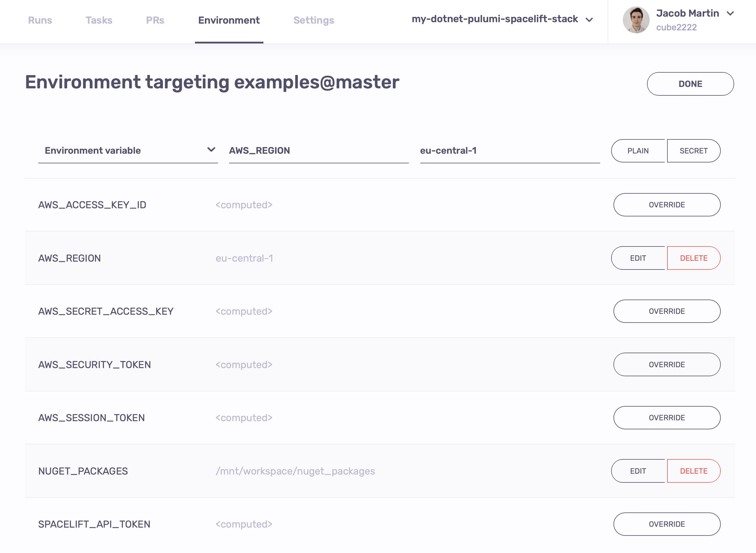Go to the PRs tab
The image size is (756, 553).
coord(155,20)
